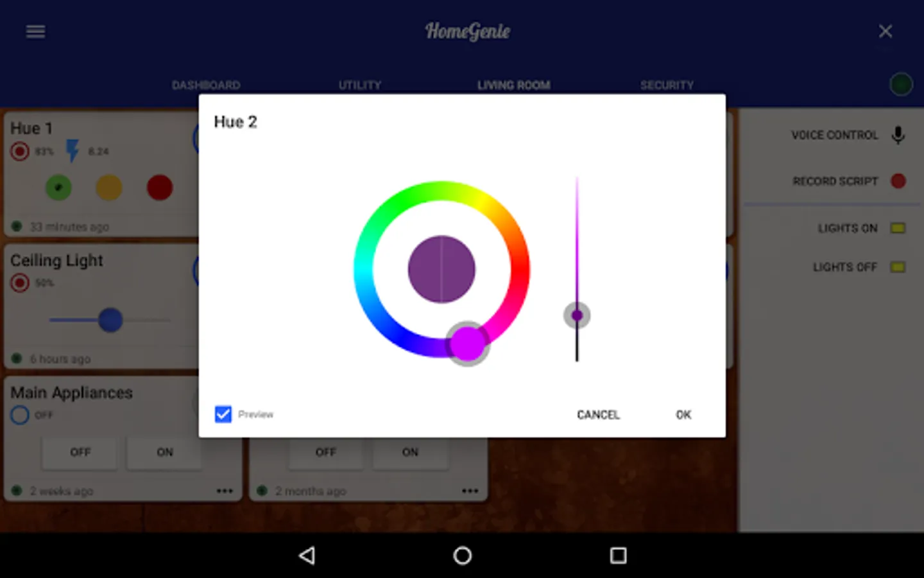The height and width of the screenshot is (578, 924).
Task: Click OFF on the 2 months ago card
Action: [325, 452]
